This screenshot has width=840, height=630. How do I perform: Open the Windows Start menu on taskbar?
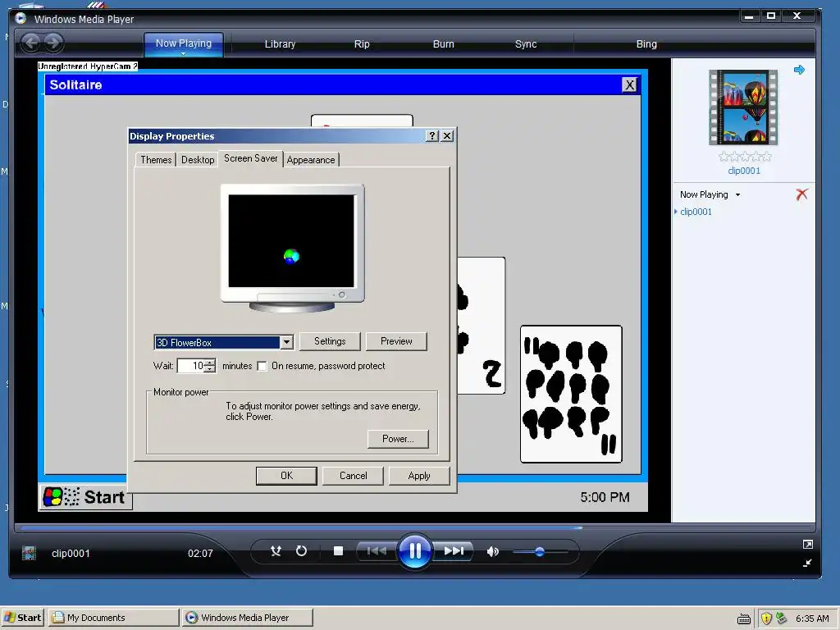point(22,618)
